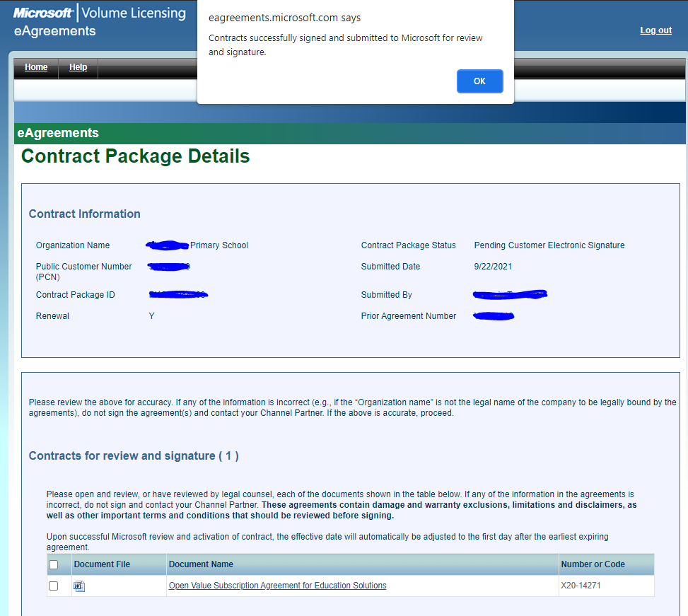Click the Contract Information section heading
This screenshot has width=688, height=616.
(x=85, y=214)
